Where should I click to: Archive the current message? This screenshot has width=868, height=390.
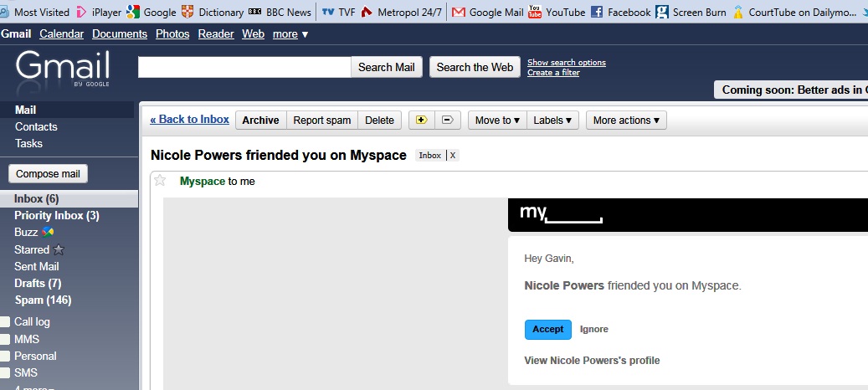260,120
